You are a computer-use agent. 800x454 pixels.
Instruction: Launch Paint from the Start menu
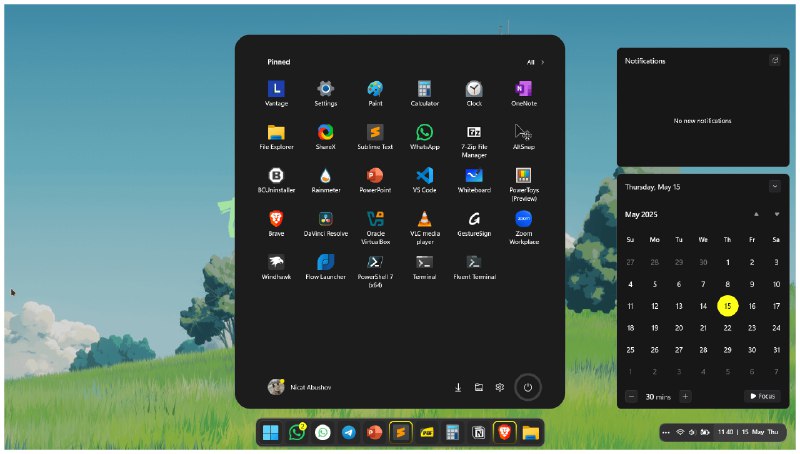[x=375, y=93]
